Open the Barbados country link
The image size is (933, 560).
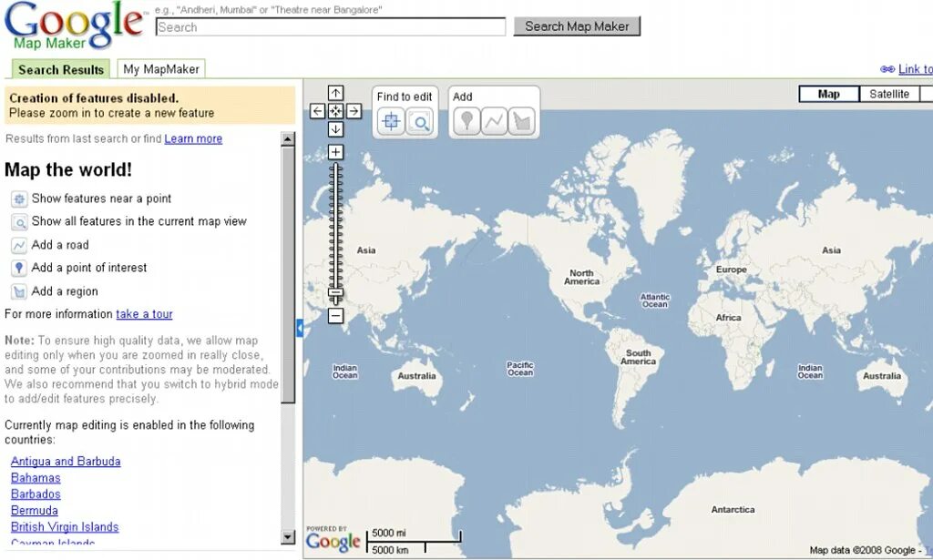pyautogui.click(x=36, y=494)
